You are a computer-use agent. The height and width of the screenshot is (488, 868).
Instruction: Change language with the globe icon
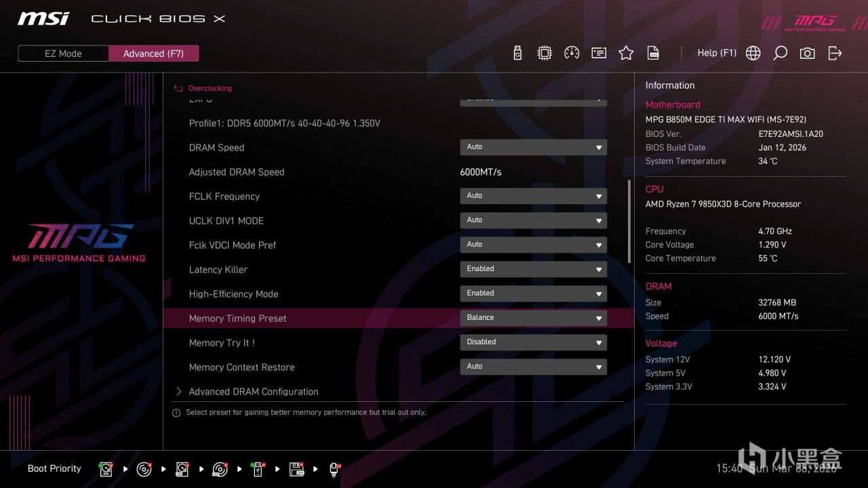[753, 53]
